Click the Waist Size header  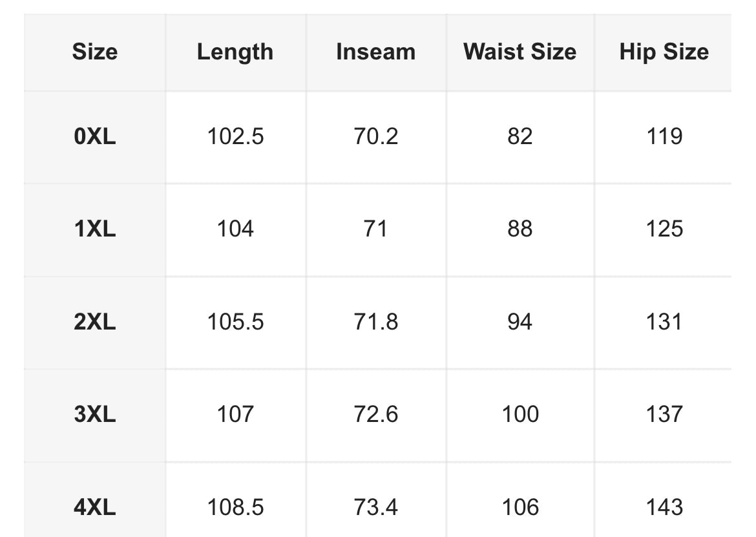pos(520,52)
